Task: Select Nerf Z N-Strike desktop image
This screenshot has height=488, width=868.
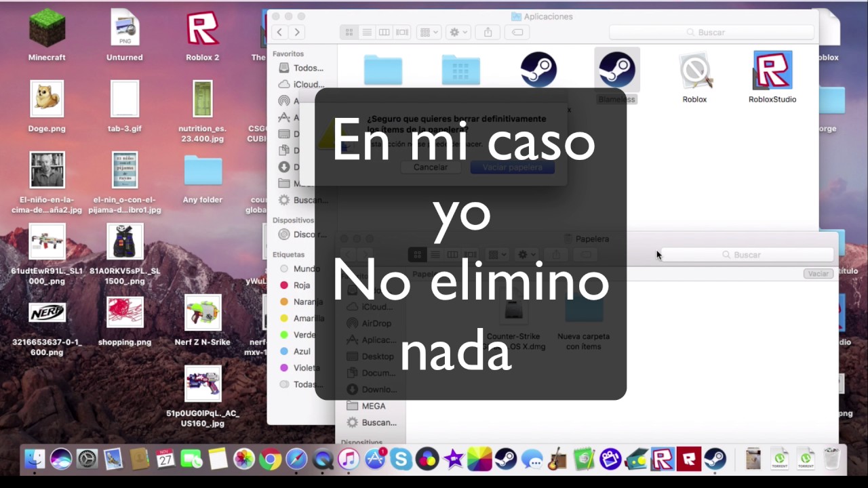Action: click(203, 320)
